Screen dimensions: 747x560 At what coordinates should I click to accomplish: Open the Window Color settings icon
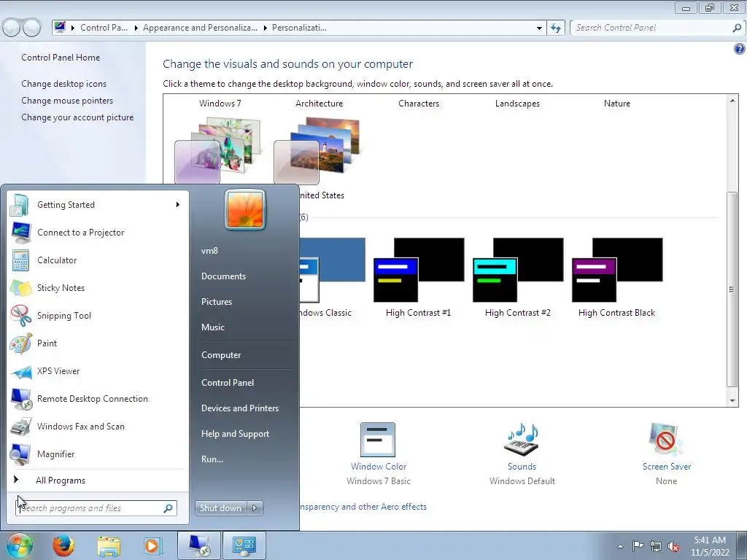pos(379,440)
